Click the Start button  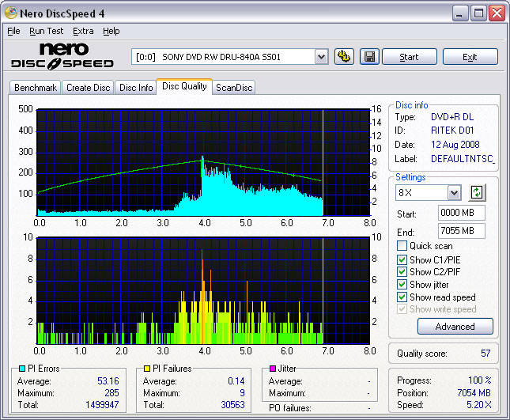point(409,57)
